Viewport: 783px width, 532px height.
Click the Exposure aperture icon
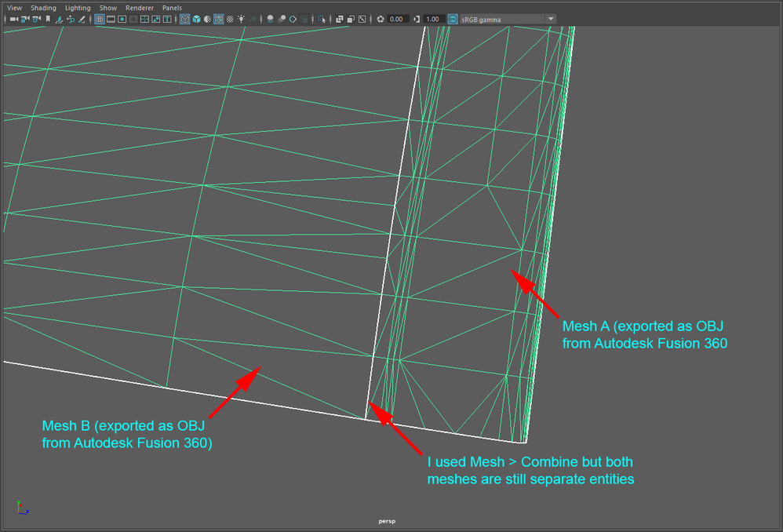click(381, 19)
